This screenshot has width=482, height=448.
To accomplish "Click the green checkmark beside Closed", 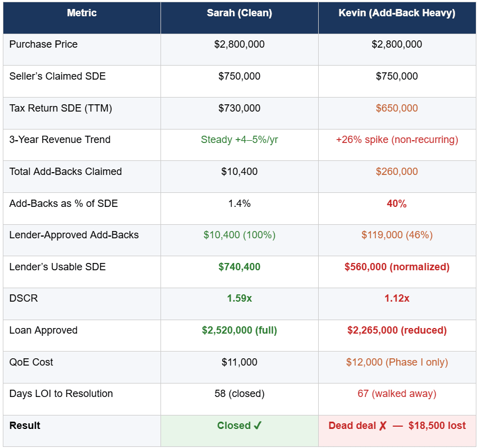I will [x=258, y=426].
